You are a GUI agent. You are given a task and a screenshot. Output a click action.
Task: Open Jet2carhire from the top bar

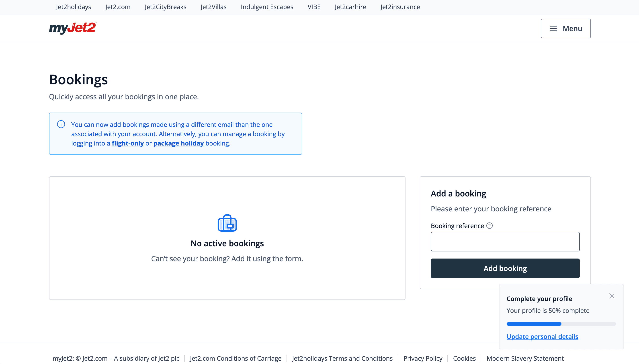coord(350,7)
